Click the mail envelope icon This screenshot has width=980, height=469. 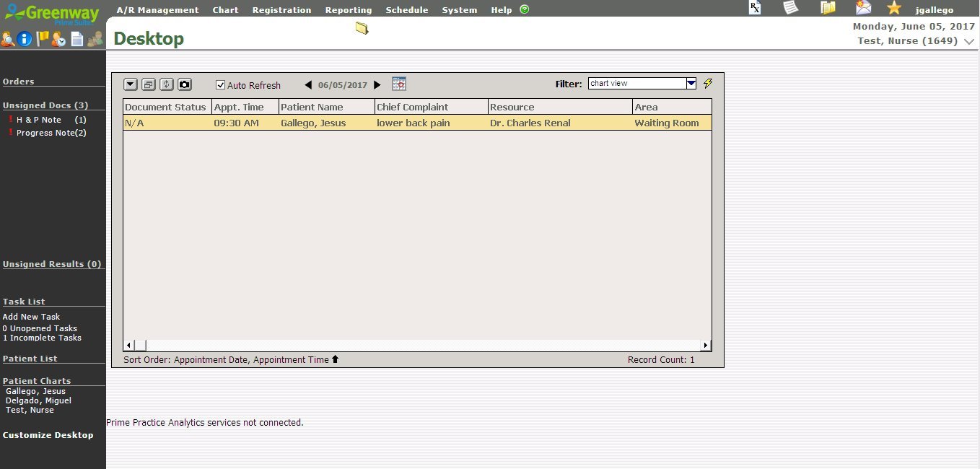click(x=863, y=8)
